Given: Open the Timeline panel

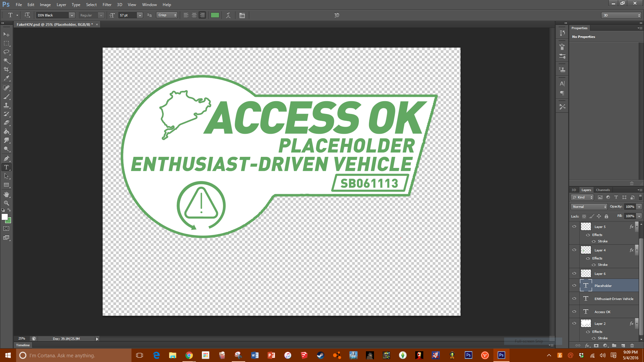Looking at the screenshot, I should coord(23,345).
